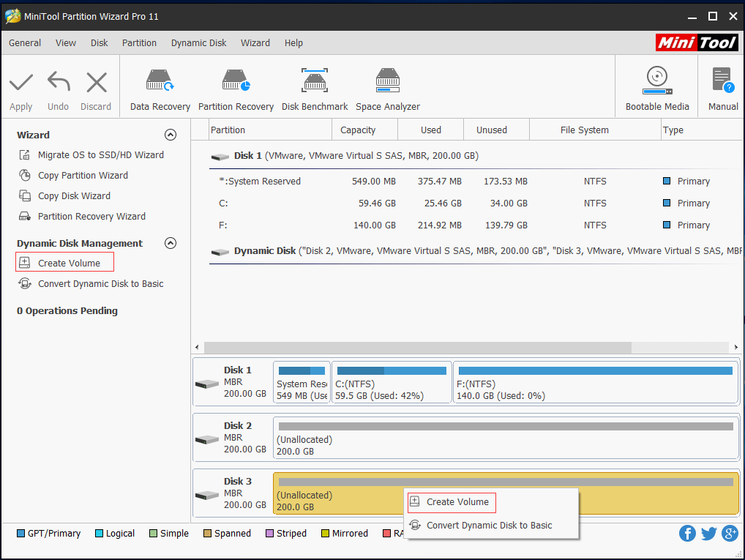Click Copy Partition Wizard link

tap(83, 176)
